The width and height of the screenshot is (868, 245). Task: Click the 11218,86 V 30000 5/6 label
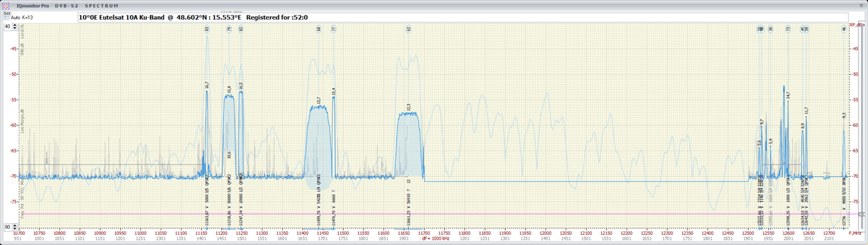pyautogui.click(x=229, y=201)
